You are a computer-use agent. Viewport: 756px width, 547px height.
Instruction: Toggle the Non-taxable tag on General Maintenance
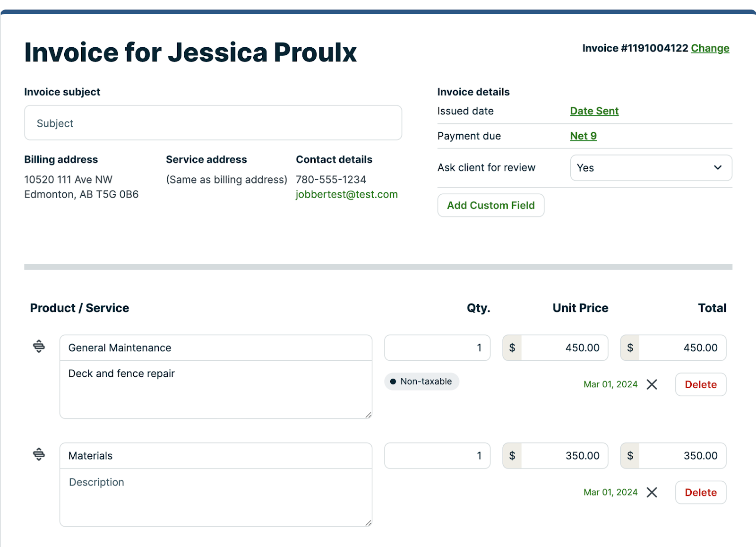(421, 382)
